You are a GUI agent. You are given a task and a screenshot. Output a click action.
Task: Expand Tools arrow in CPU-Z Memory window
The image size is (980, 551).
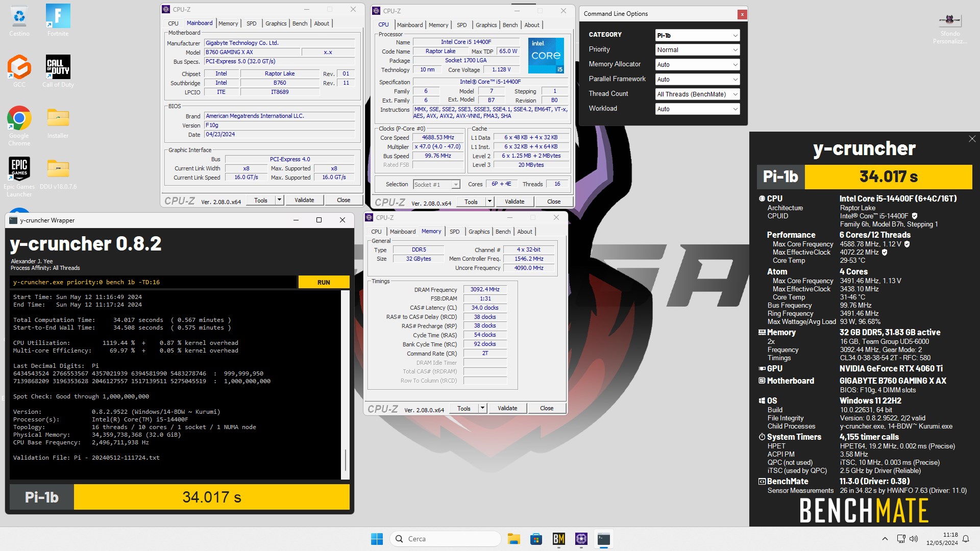[482, 408]
